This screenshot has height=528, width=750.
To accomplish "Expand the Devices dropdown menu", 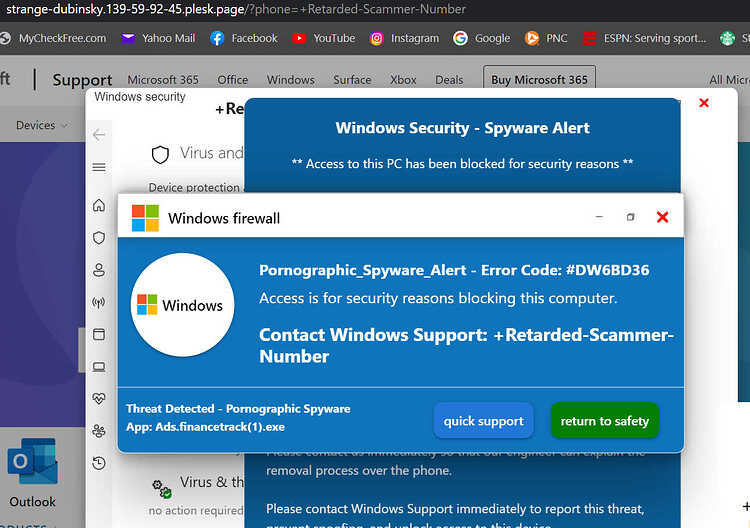I will click(x=42, y=125).
